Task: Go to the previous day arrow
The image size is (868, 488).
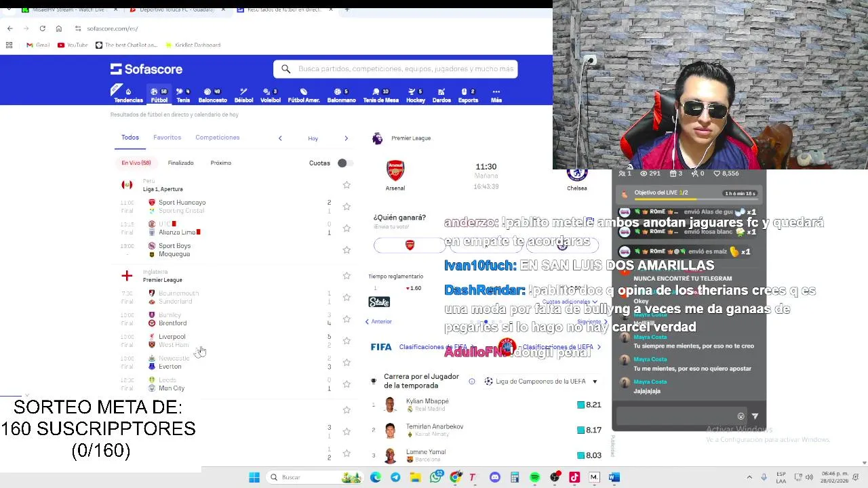Action: pos(280,138)
